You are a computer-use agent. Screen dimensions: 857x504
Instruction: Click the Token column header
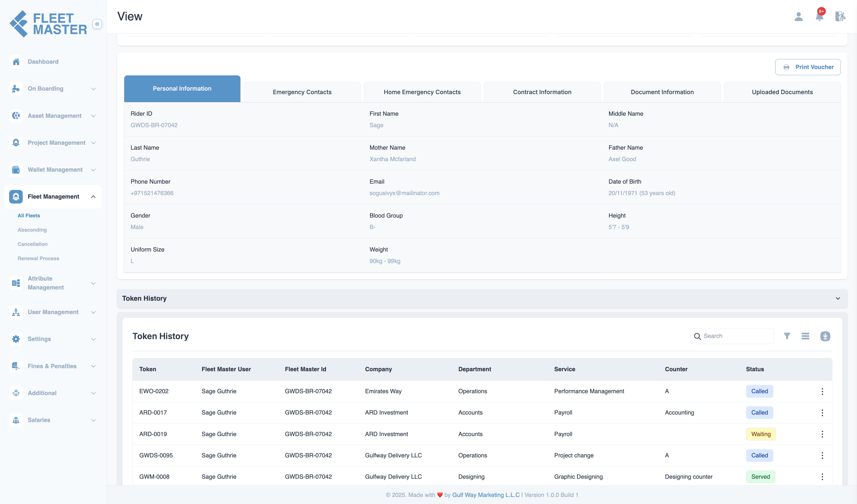point(148,369)
